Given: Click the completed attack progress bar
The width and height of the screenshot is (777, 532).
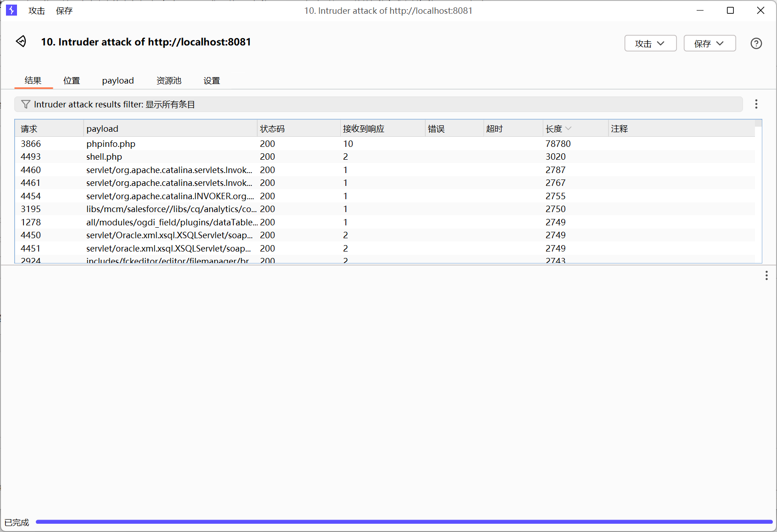Looking at the screenshot, I should tap(404, 522).
